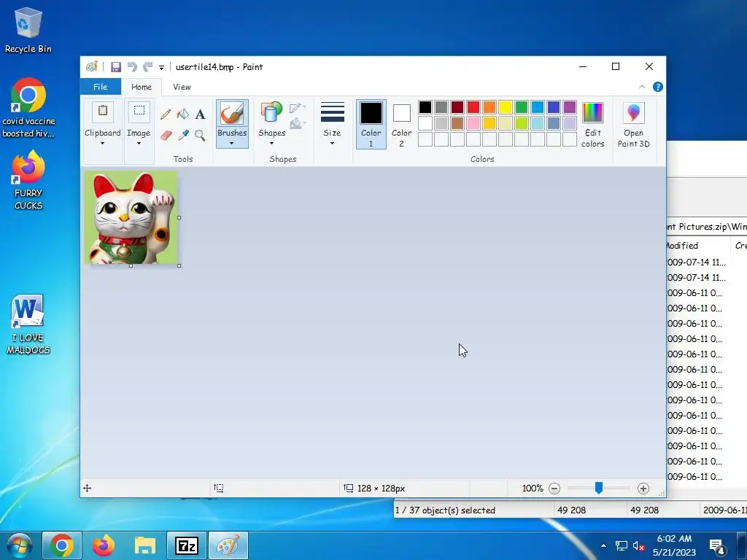Click the 6:02 AM clock in tray

pyautogui.click(x=674, y=539)
